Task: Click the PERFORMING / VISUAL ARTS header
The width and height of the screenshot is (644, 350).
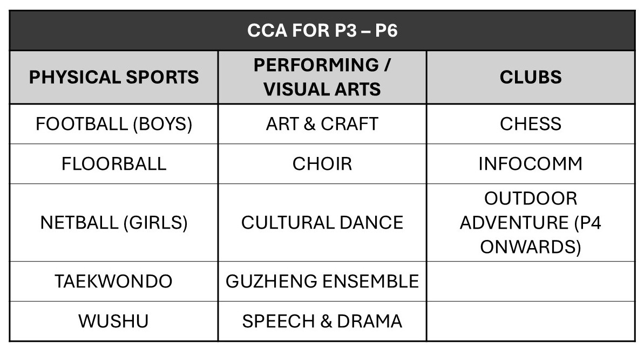Action: (x=322, y=77)
